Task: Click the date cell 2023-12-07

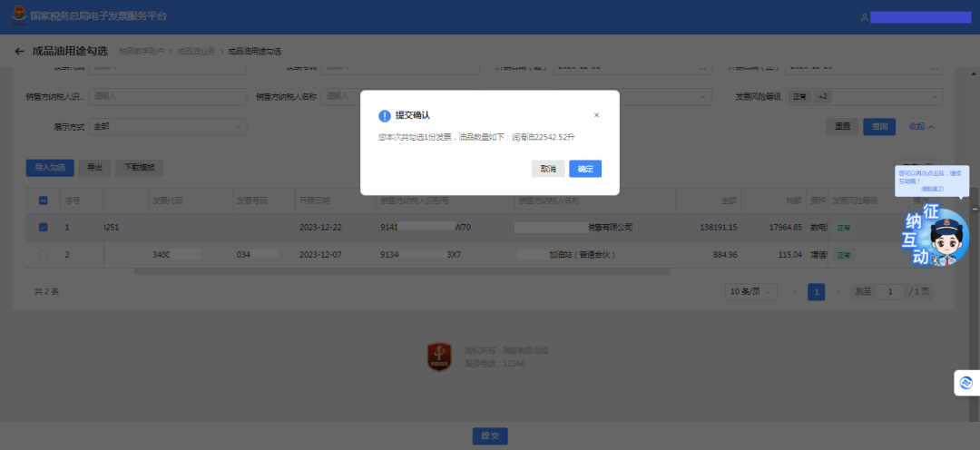Action: [320, 254]
